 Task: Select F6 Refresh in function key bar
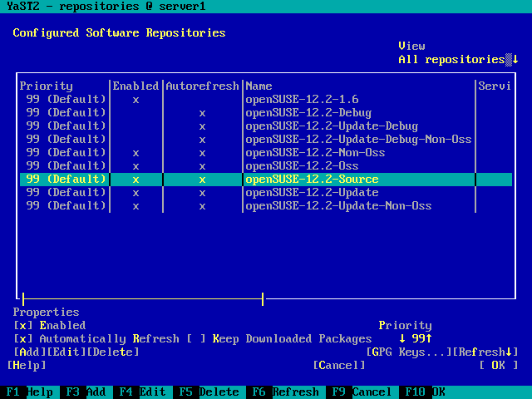(x=285, y=392)
